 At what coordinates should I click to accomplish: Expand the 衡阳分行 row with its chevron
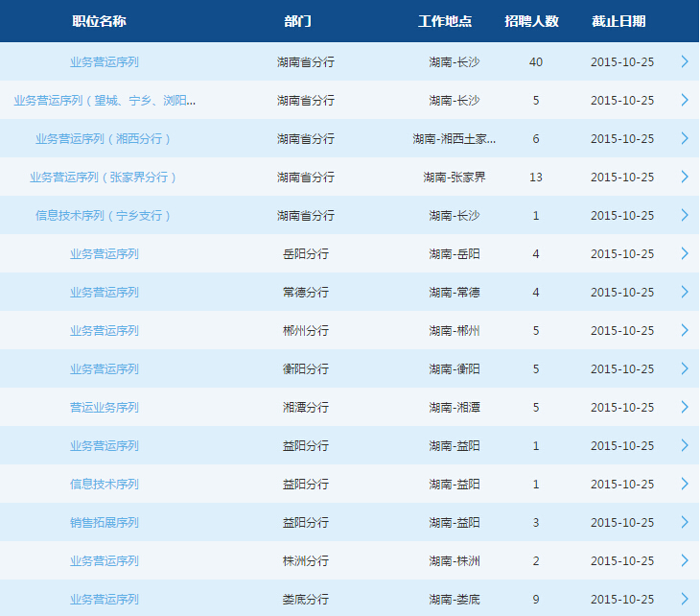685,368
